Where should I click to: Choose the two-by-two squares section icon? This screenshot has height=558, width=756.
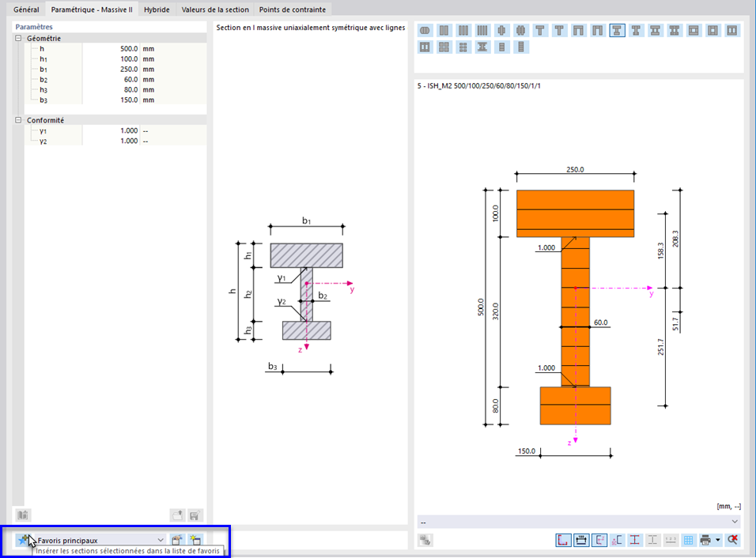coord(444,47)
